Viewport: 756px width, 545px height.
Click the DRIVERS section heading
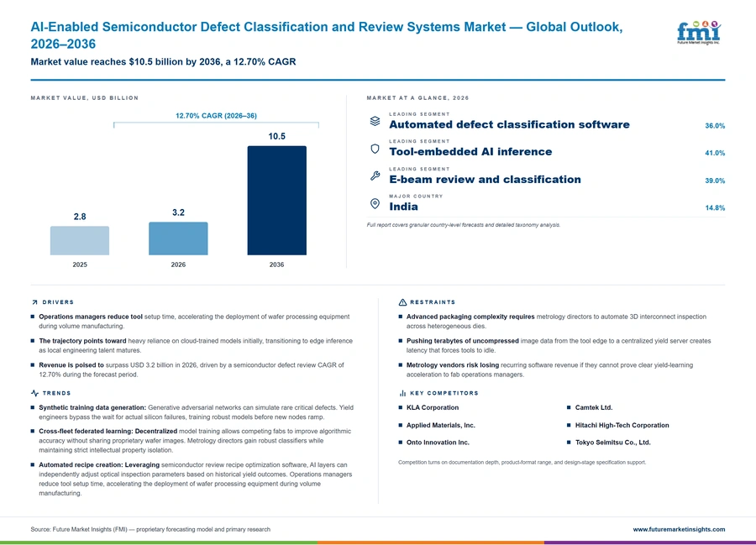(x=58, y=302)
